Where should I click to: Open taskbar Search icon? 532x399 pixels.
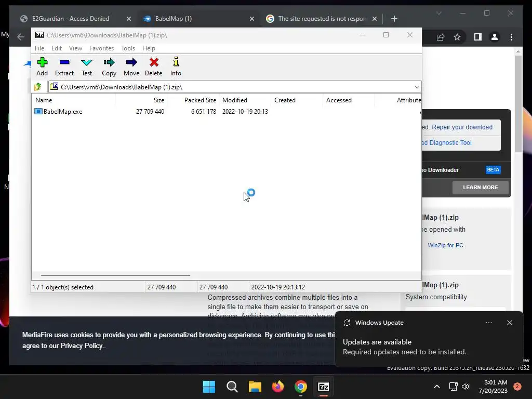click(x=232, y=387)
